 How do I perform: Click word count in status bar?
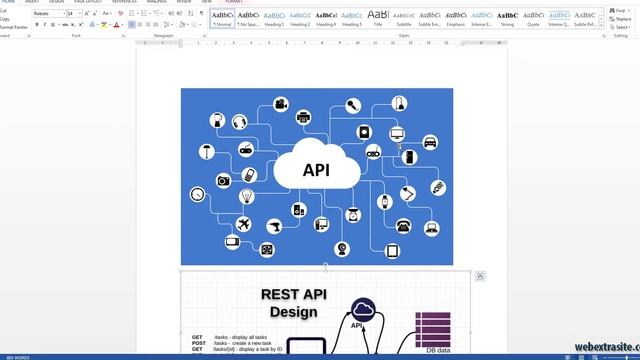pyautogui.click(x=18, y=358)
